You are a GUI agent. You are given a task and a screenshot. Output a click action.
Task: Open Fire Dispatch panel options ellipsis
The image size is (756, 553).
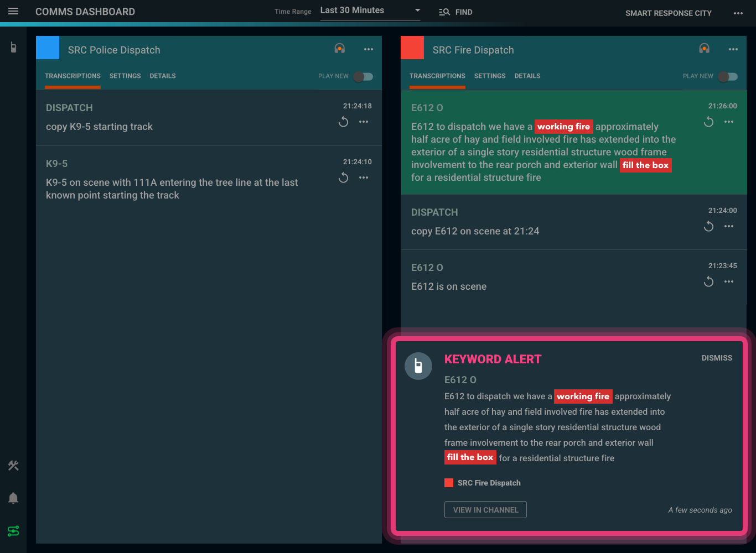[x=733, y=49]
